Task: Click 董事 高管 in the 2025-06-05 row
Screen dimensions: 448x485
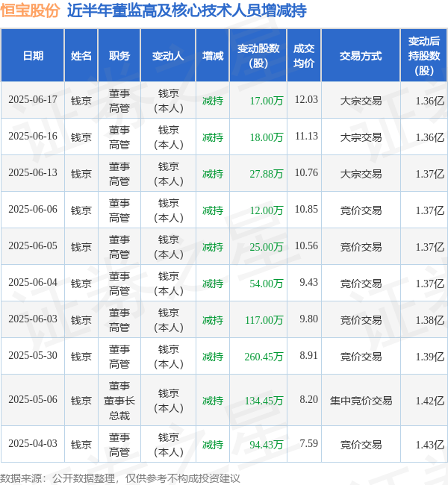Action: point(119,247)
